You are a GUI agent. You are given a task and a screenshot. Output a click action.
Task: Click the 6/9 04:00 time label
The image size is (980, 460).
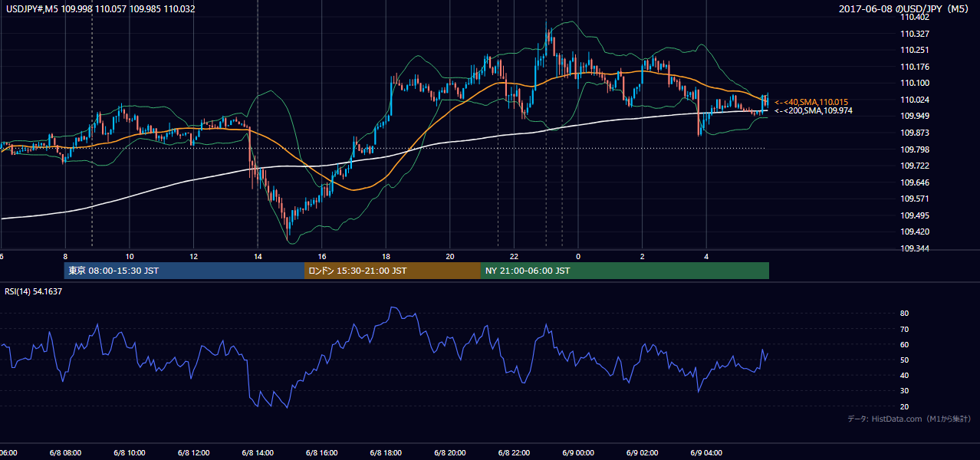click(706, 453)
